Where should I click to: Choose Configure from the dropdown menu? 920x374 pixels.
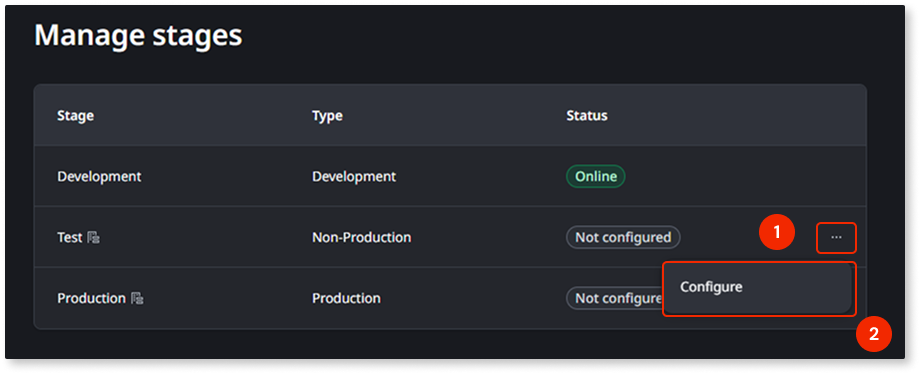(757, 288)
